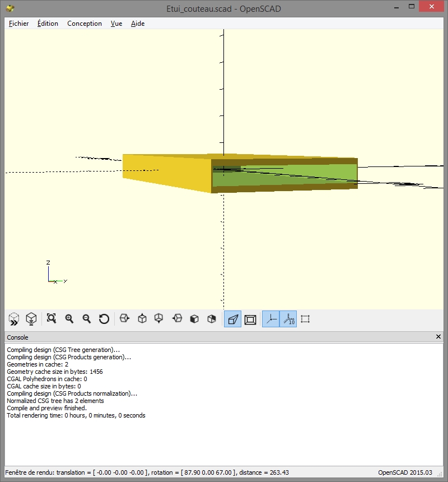This screenshot has height=482, width=448.
Task: Open the Conception menu
Action: (85, 24)
